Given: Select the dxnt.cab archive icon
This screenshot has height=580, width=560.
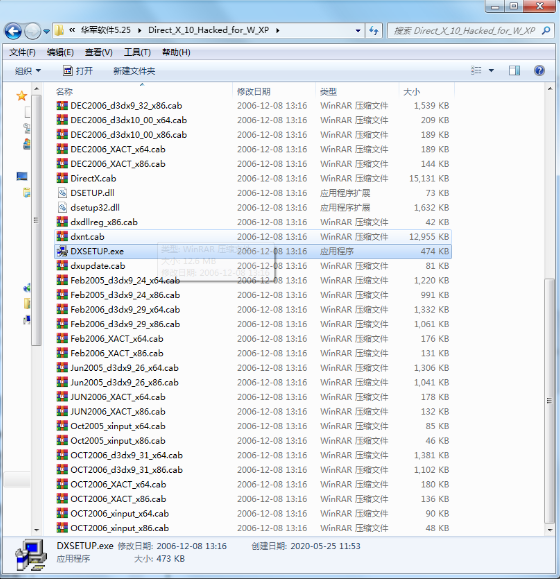Looking at the screenshot, I should click(x=62, y=237).
